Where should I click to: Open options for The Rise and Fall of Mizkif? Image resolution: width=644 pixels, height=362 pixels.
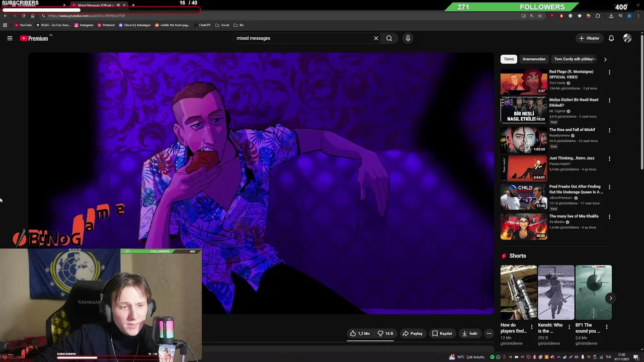(x=609, y=130)
